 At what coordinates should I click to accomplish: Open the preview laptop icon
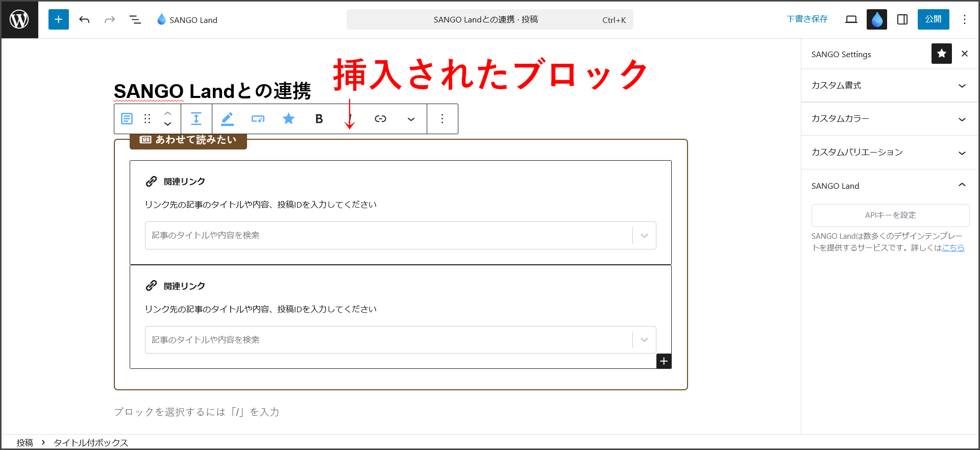click(x=851, y=19)
